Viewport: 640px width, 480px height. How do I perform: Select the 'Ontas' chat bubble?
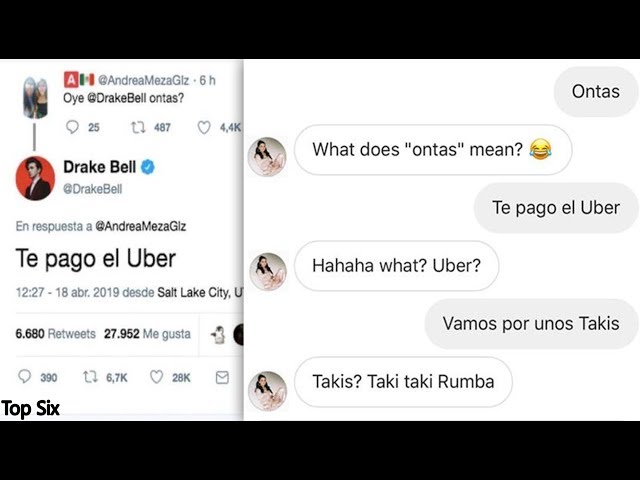coord(596,91)
